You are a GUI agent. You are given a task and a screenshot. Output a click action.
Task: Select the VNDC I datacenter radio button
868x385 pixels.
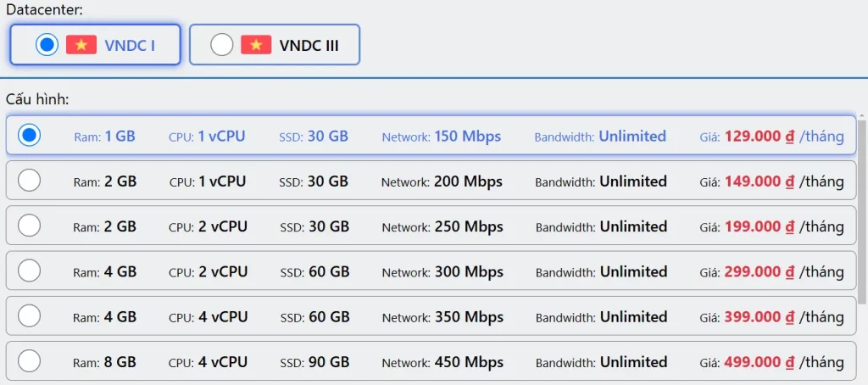coord(47,45)
